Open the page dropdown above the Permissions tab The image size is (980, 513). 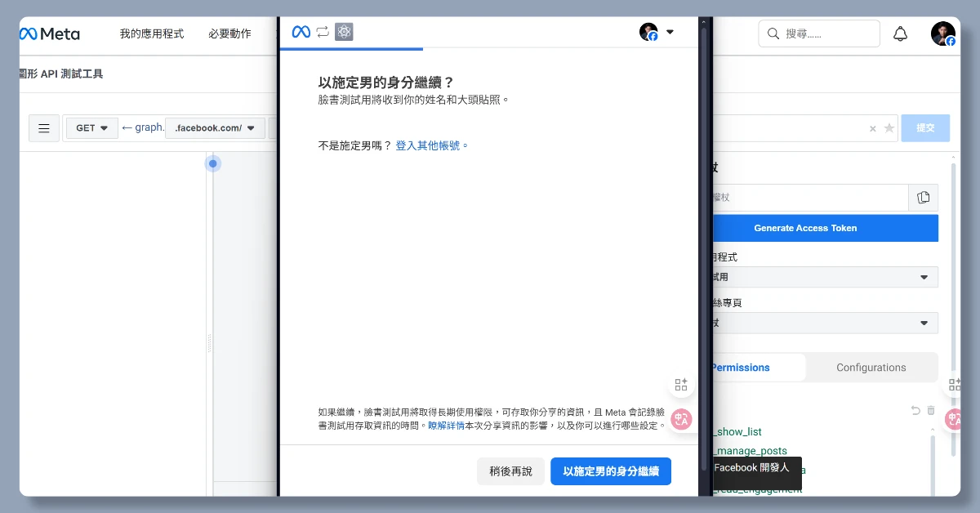(825, 323)
